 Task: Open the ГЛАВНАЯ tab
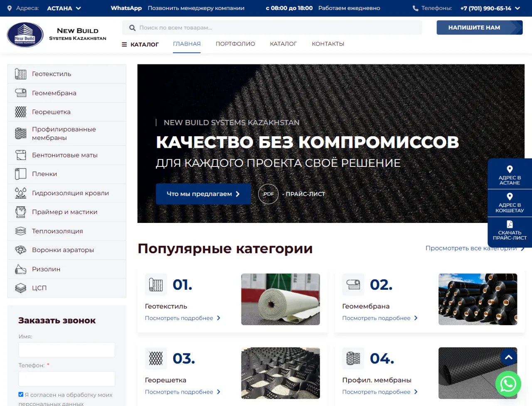click(187, 44)
